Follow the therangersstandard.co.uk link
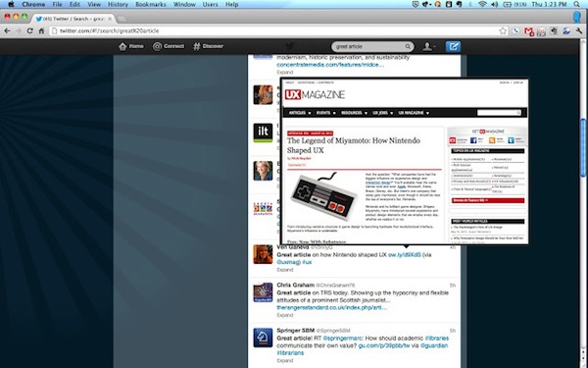The height and width of the screenshot is (368, 588). pyautogui.click(x=332, y=307)
